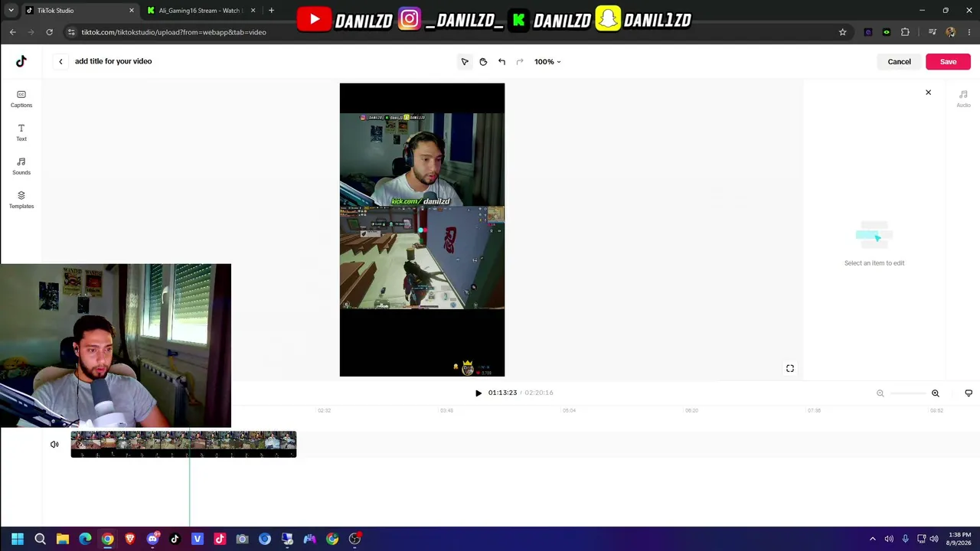
Task: Switch to the TikTok Studio browser tab
Action: tap(79, 11)
